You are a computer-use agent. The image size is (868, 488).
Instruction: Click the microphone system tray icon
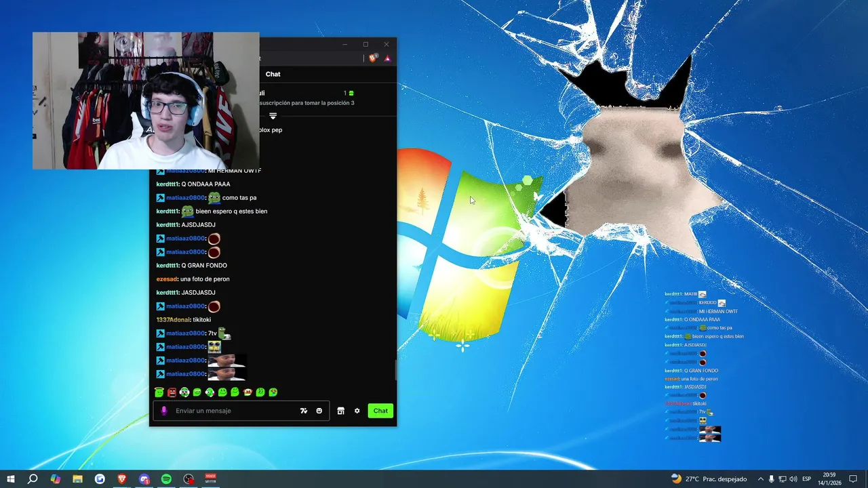(771, 479)
